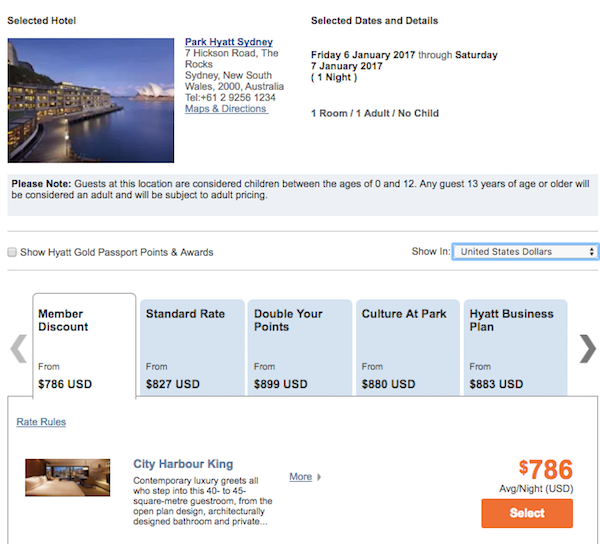Click the orange Select button

[527, 513]
